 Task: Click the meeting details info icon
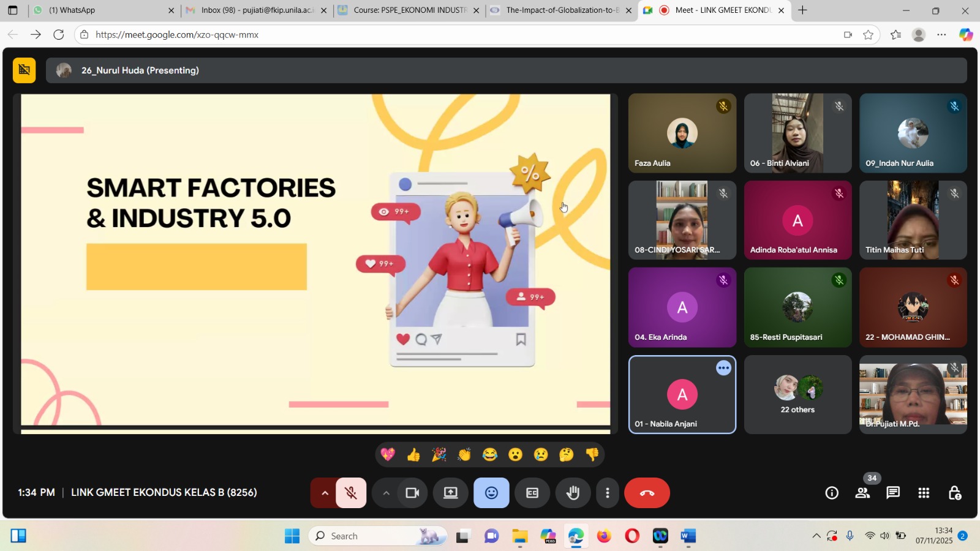click(831, 493)
